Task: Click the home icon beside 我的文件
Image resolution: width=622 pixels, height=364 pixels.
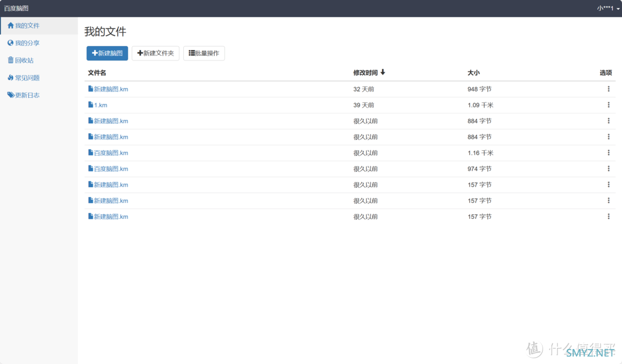Action: click(x=10, y=26)
